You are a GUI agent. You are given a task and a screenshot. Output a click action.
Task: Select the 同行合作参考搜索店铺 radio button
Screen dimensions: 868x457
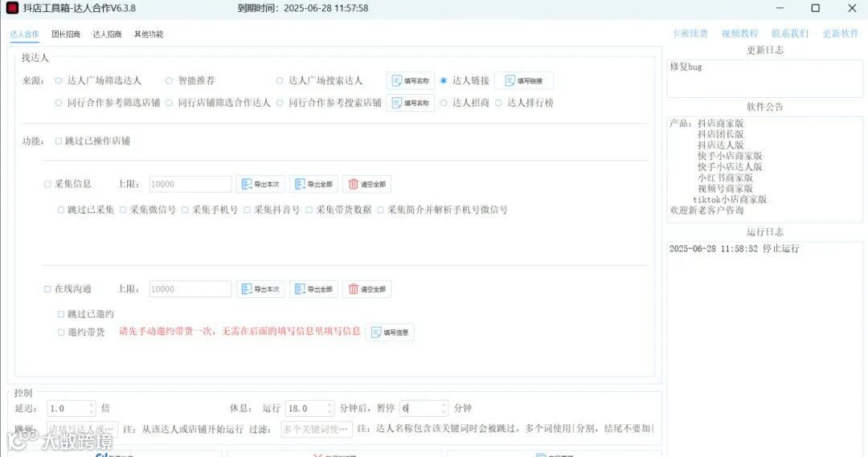click(280, 103)
